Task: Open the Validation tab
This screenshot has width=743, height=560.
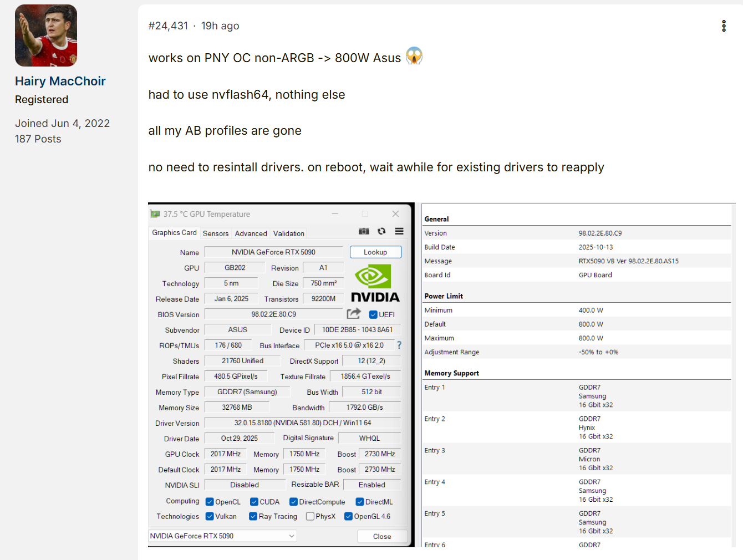Action: (288, 233)
